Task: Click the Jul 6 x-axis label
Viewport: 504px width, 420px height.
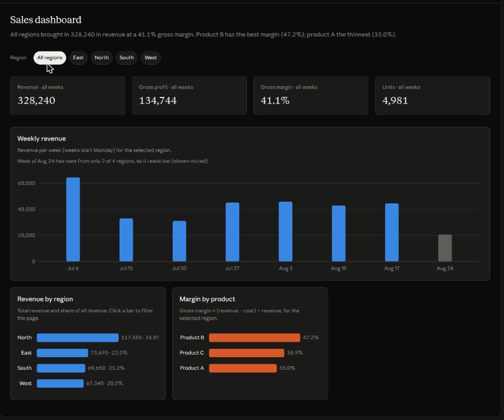Action: pos(73,268)
